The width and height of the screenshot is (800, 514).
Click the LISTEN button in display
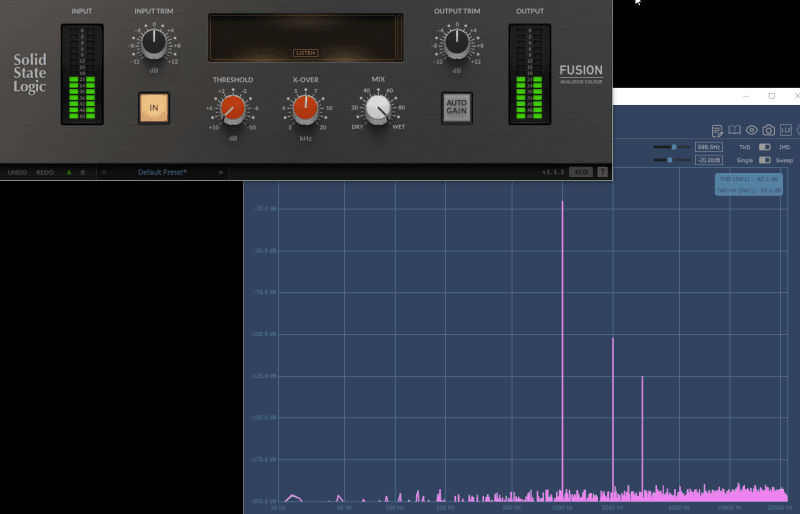point(306,53)
